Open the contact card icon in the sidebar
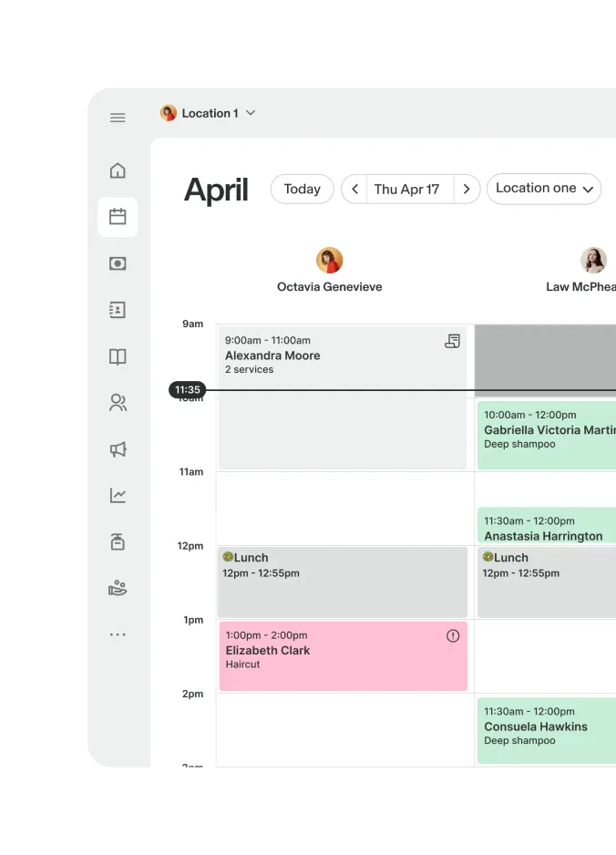Image resolution: width=616 pixels, height=855 pixels. [x=118, y=310]
